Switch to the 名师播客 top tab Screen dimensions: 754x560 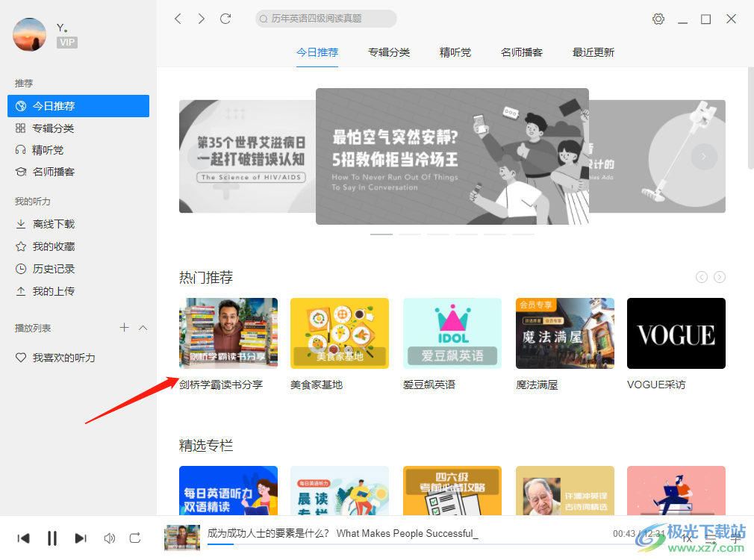pyautogui.click(x=522, y=52)
